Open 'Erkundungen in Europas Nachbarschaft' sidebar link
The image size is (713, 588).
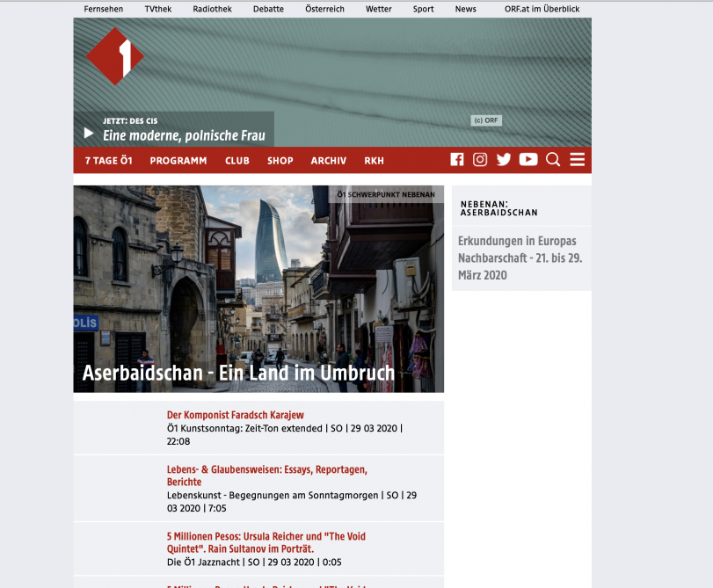(520, 258)
